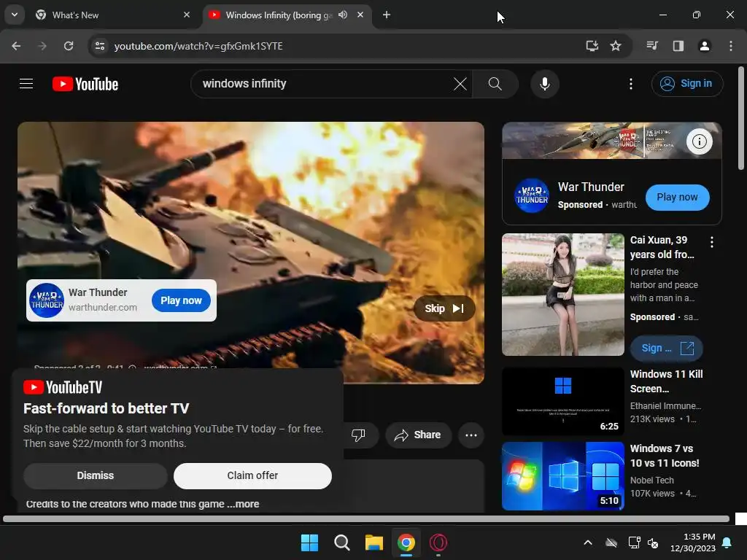Open media controls in Chrome toolbar
The width and height of the screenshot is (747, 560).
pos(651,46)
